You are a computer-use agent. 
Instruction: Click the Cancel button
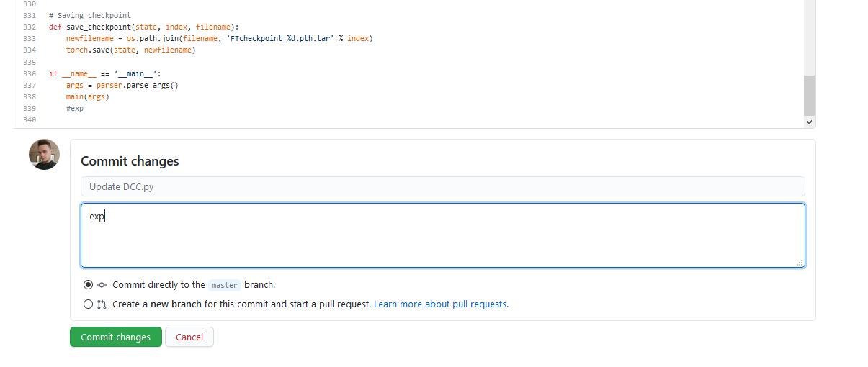pos(189,337)
